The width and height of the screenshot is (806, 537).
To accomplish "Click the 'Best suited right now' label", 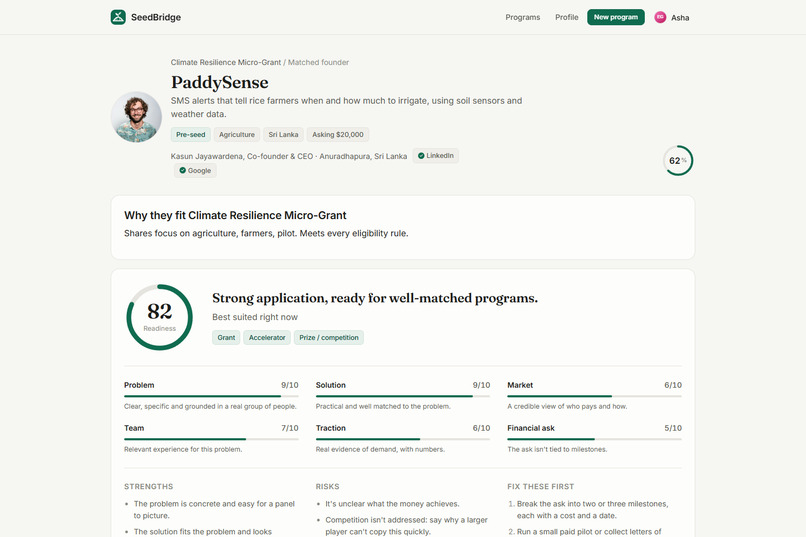I will 255,317.
